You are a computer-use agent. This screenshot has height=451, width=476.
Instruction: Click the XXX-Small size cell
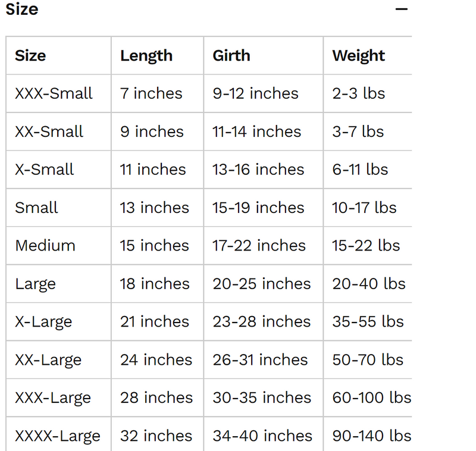(58, 93)
